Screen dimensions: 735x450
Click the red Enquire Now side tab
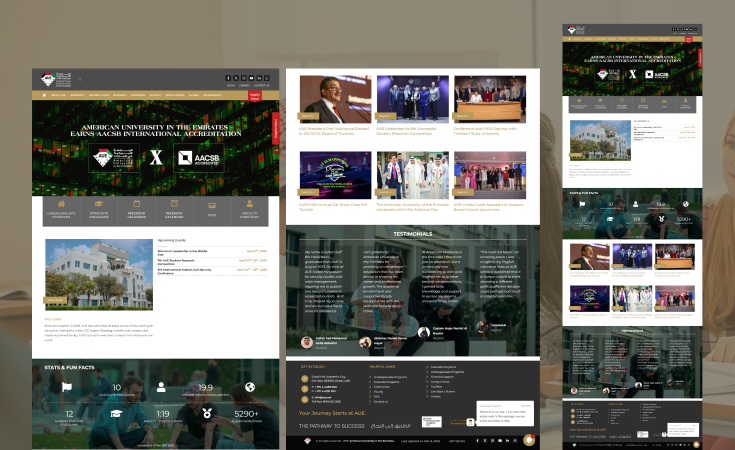tap(276, 128)
